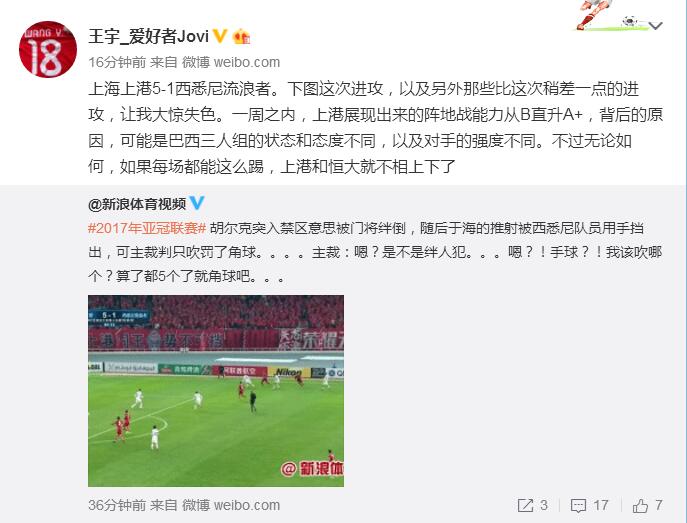Image resolution: width=687 pixels, height=523 pixels.
Task: Click the repost count number 3
Action: [544, 505]
